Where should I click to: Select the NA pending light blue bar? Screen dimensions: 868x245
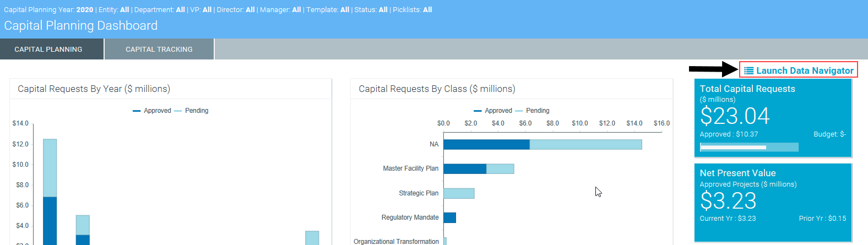point(585,144)
